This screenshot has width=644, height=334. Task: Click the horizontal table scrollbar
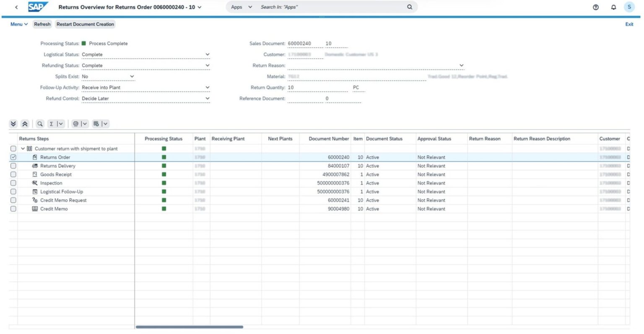click(190, 327)
